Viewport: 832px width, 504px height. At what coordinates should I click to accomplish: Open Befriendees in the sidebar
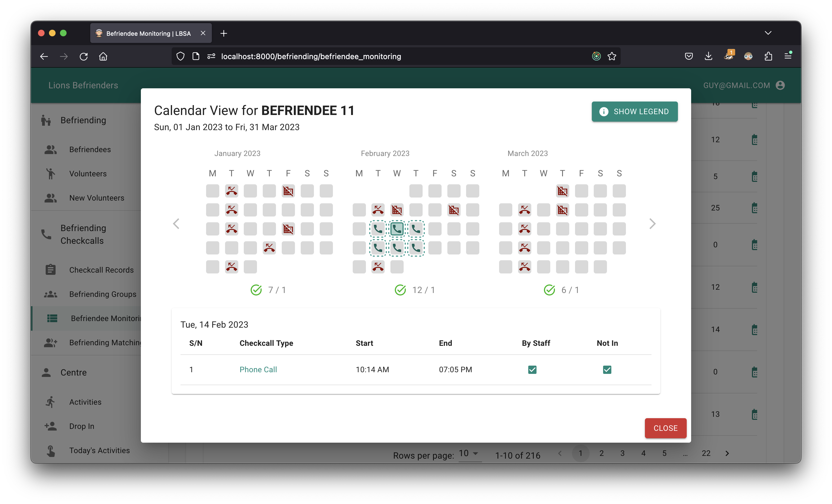click(x=86, y=149)
